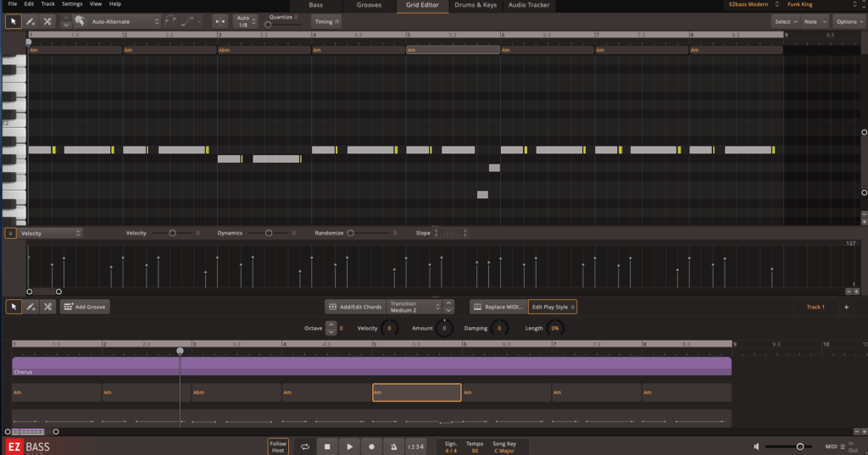Click the plus icon to add a track
The image size is (868, 455).
click(846, 307)
